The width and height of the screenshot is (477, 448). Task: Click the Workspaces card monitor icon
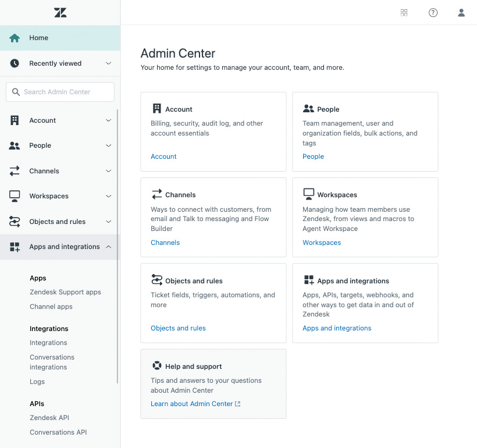tap(308, 194)
